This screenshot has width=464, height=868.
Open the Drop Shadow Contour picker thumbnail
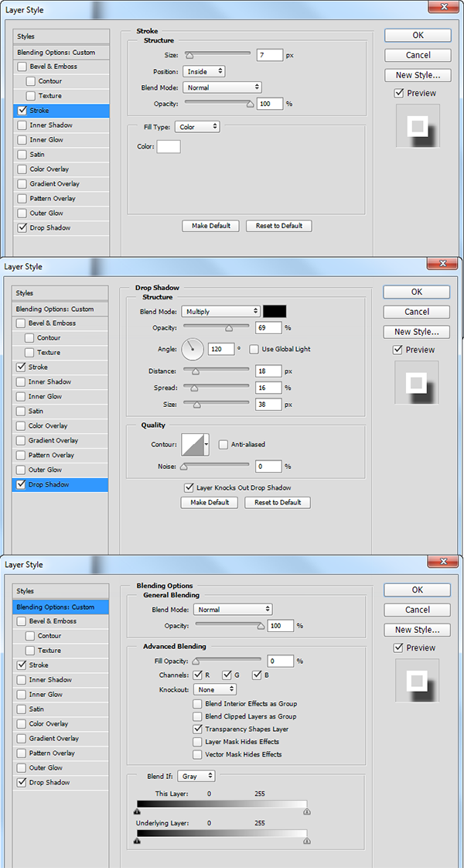(x=195, y=444)
